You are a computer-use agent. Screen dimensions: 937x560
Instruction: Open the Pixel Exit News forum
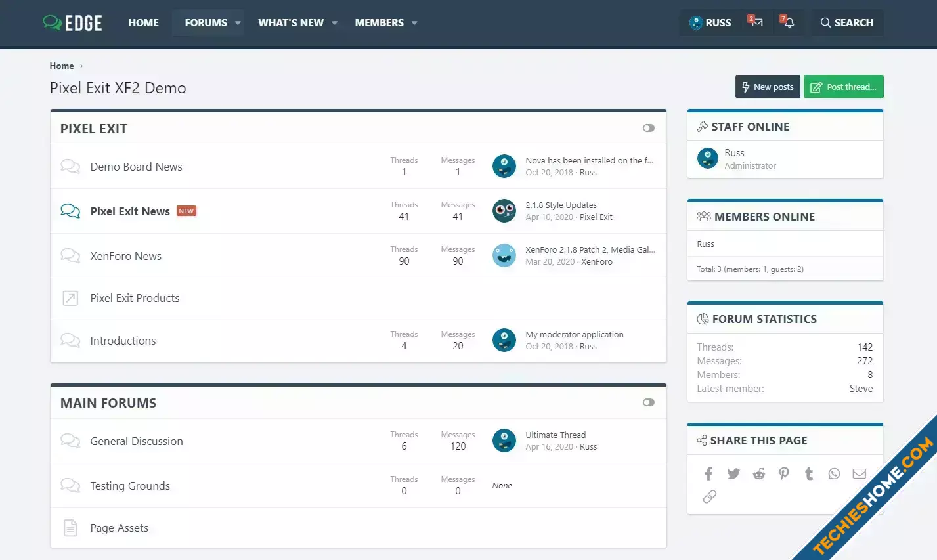coord(130,211)
